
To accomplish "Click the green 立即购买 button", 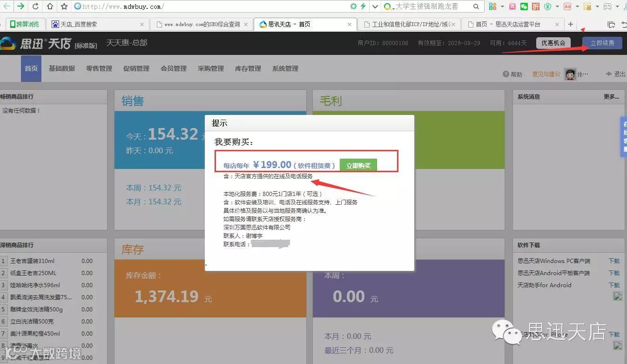I will point(358,166).
